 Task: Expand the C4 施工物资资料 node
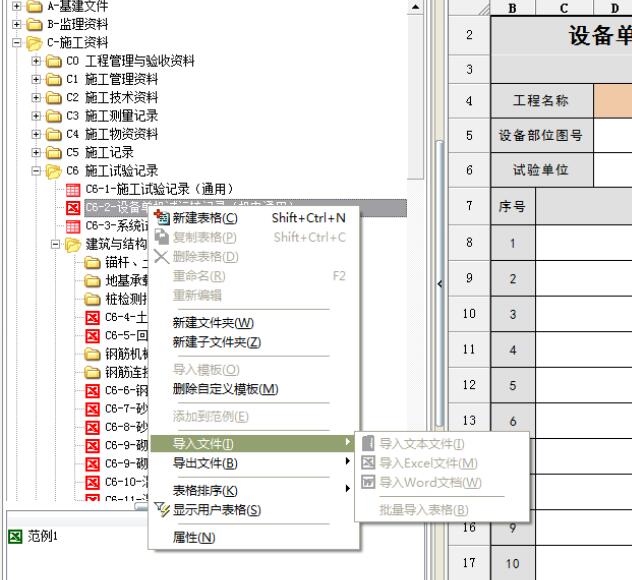click(36, 134)
